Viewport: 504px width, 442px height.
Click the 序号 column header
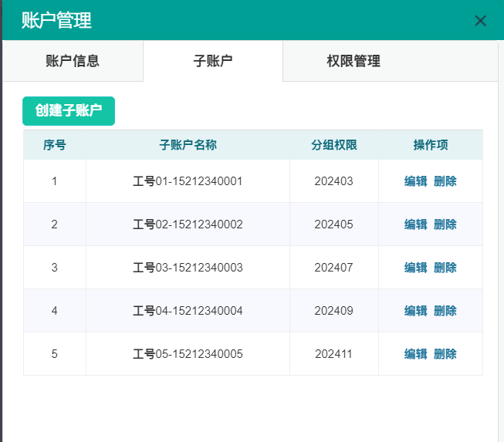click(x=54, y=145)
